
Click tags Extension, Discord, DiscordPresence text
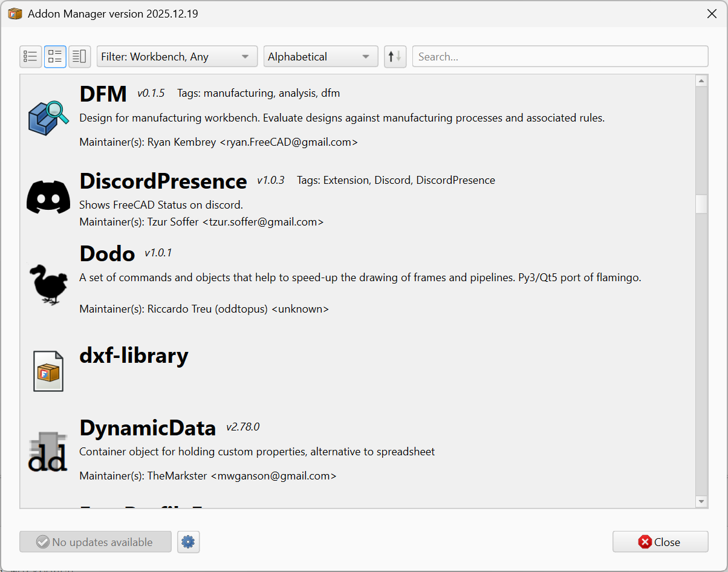(x=396, y=180)
